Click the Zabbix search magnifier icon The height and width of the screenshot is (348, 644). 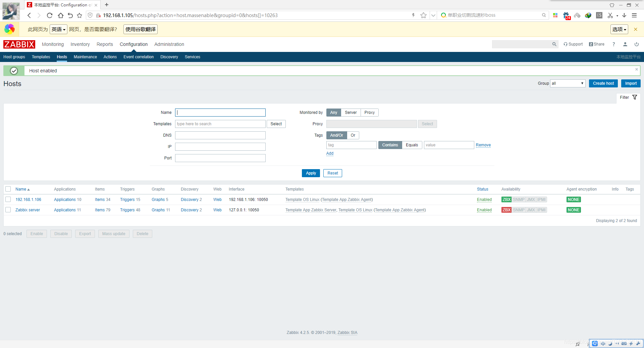coord(554,44)
